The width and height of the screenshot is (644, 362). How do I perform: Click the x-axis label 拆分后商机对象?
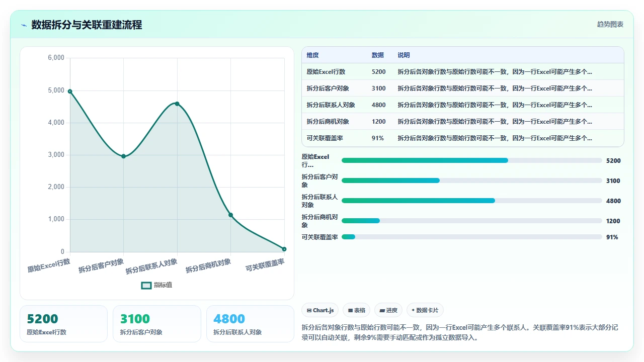click(x=208, y=265)
